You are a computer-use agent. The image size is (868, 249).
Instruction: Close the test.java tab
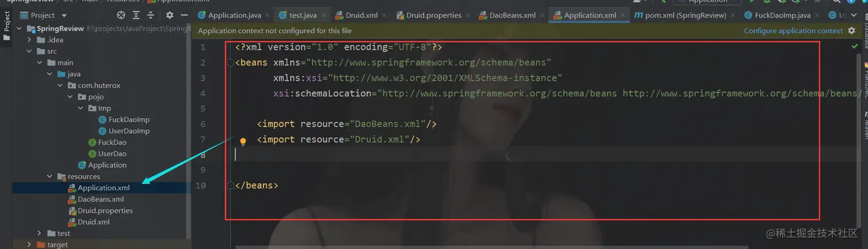tap(324, 15)
